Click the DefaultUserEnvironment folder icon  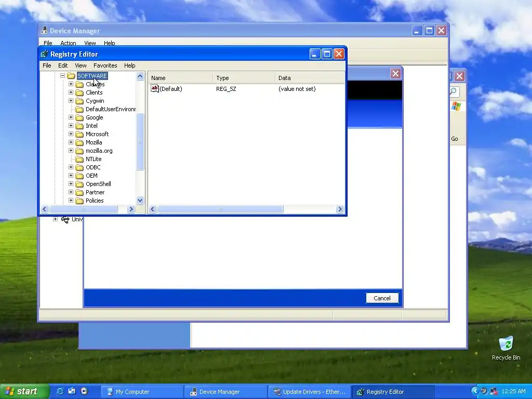point(79,109)
